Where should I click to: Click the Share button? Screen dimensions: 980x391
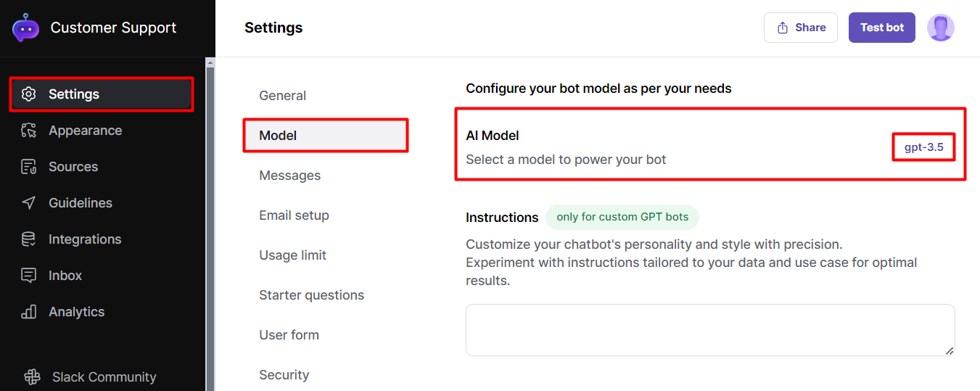coord(800,28)
